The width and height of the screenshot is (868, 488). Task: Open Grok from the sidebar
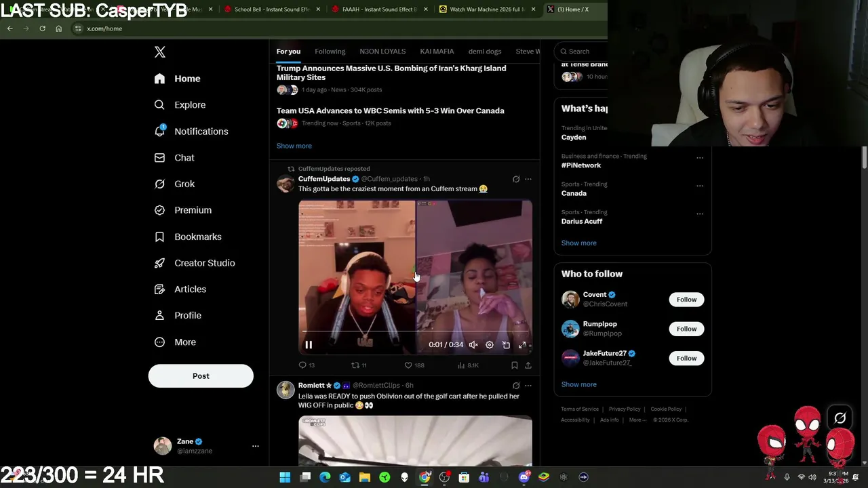pos(174,184)
